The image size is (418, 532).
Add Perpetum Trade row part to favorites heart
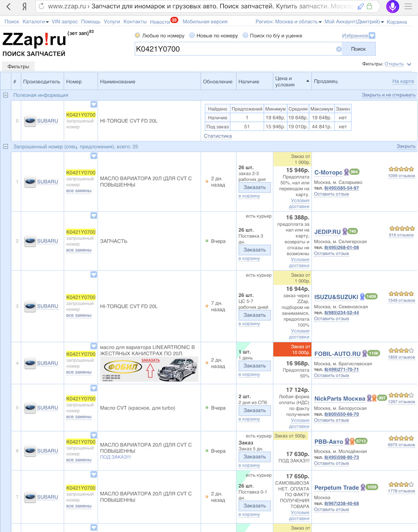94,474
